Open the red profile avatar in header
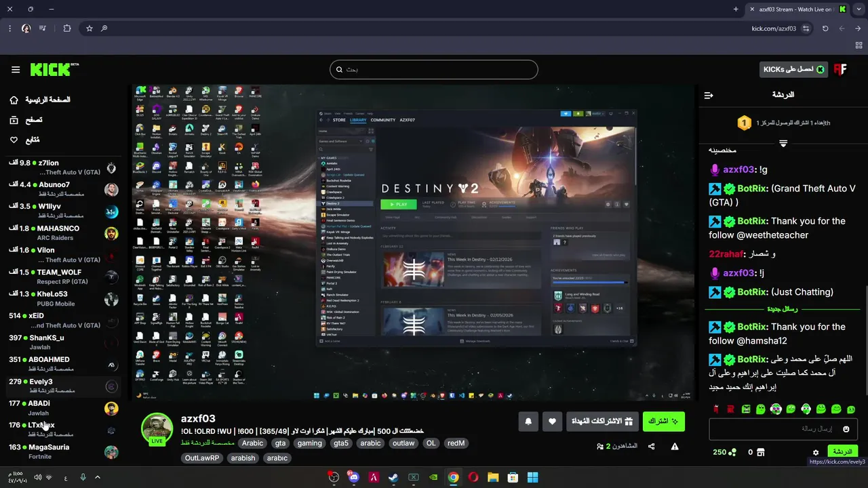868x488 pixels. pyautogui.click(x=841, y=69)
